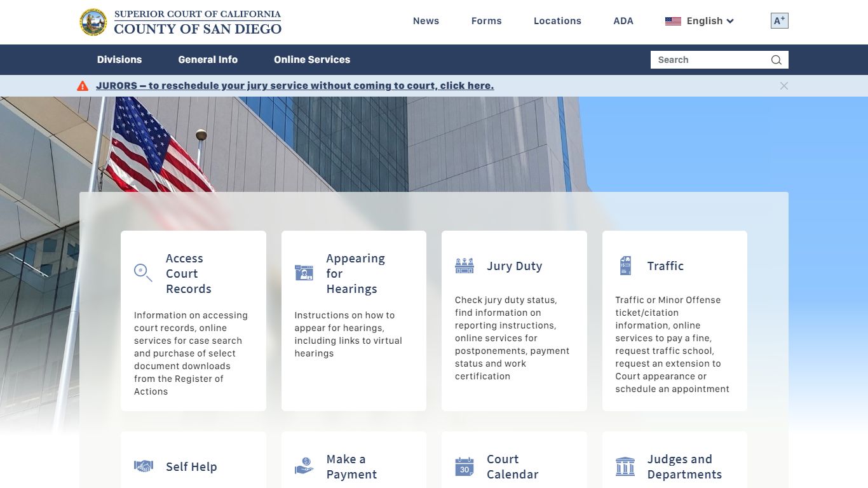Open the Traffic heading
Screen dimensions: 868x488
pyautogui.click(x=665, y=266)
